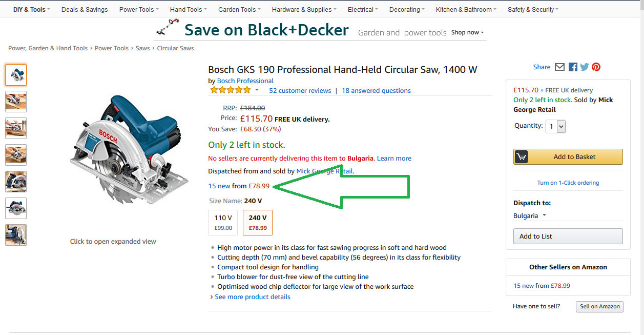Open the 52 customer reviews link
Screen dimensions: 644x335
click(300, 91)
